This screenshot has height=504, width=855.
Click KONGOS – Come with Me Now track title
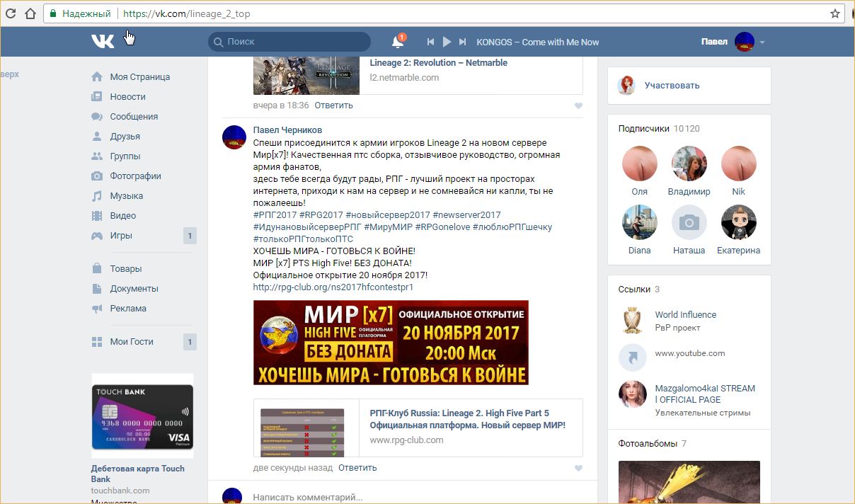coord(538,42)
